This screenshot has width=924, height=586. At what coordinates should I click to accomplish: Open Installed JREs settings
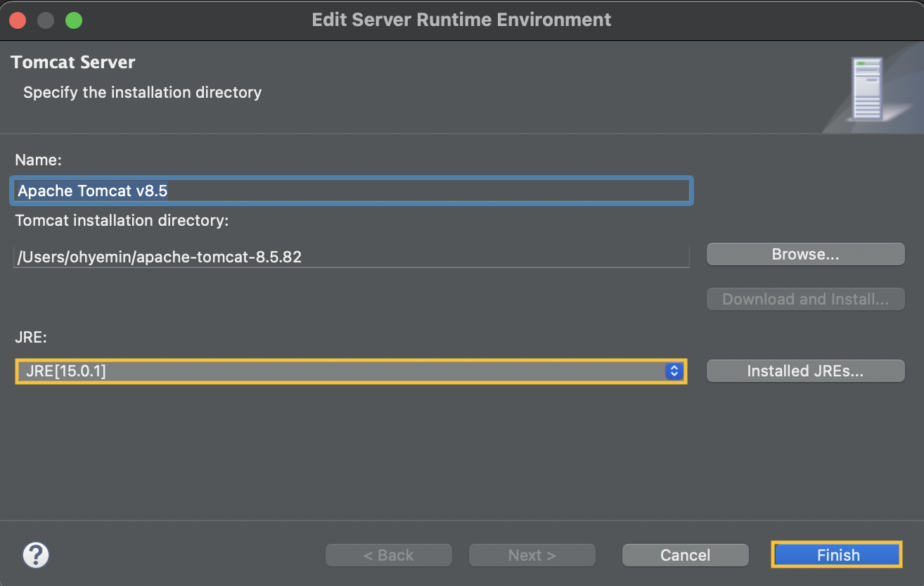(x=805, y=371)
